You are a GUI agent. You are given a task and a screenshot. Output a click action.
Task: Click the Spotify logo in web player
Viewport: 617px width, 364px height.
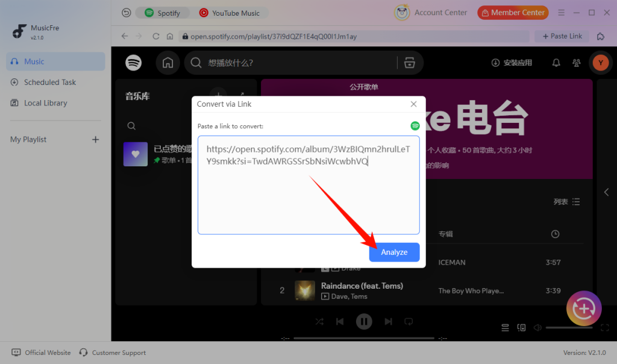click(133, 63)
